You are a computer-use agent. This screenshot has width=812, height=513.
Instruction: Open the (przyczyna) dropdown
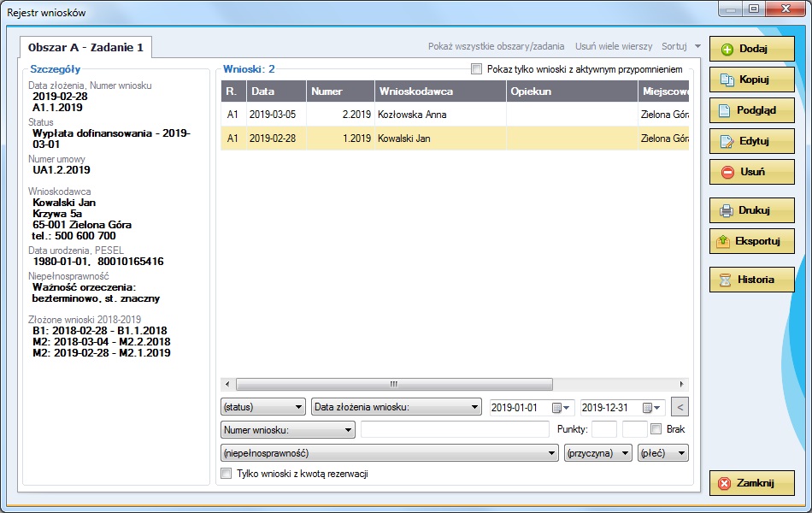(x=598, y=453)
